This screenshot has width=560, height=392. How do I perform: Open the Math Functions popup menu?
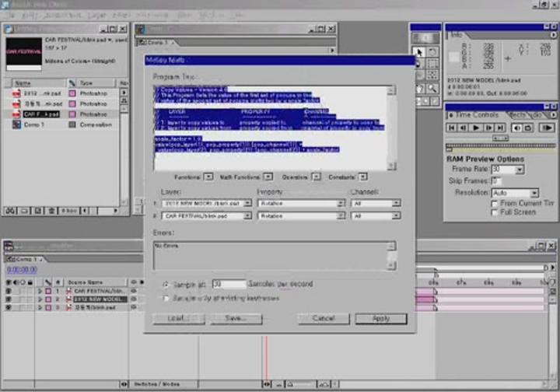pos(268,177)
